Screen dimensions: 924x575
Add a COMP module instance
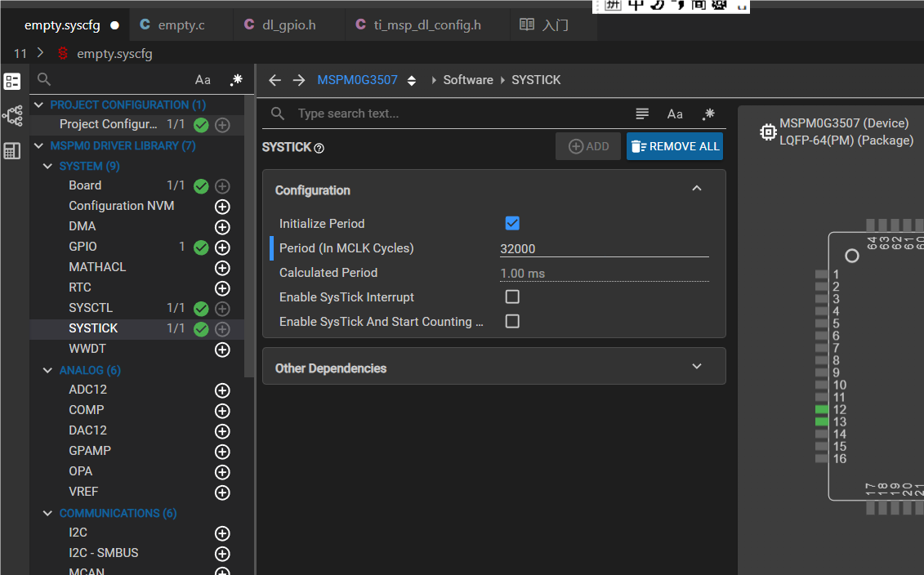coord(222,411)
